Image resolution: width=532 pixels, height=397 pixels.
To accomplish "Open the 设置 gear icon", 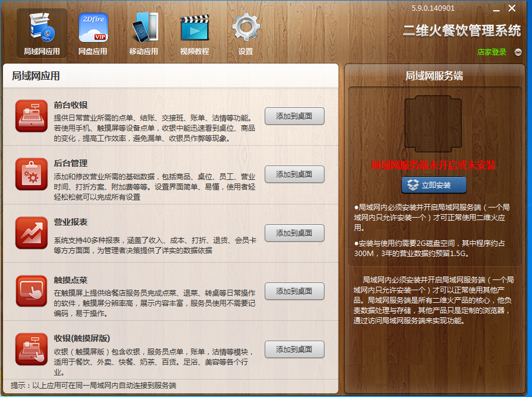I will click(246, 27).
